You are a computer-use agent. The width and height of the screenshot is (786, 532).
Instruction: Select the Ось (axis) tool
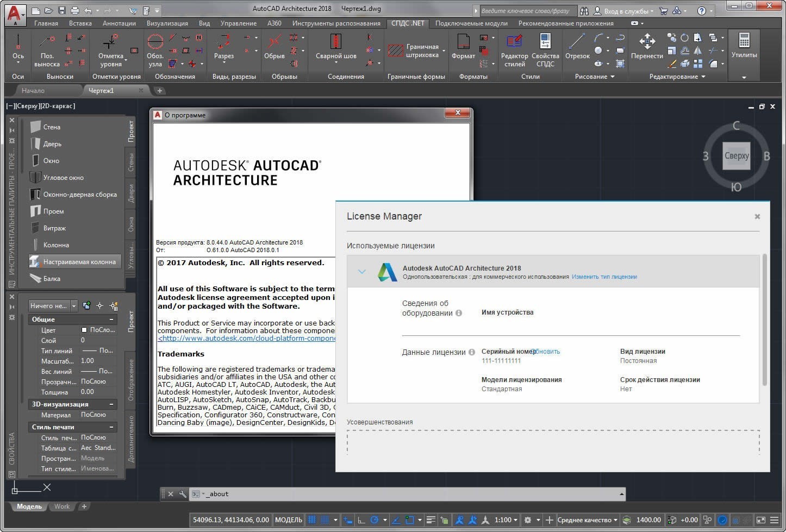click(18, 48)
